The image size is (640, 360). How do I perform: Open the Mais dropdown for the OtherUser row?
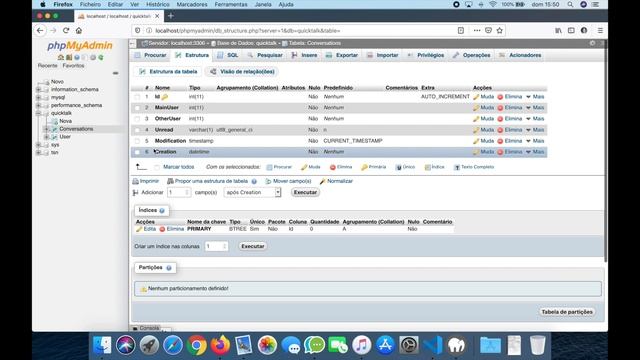point(535,119)
